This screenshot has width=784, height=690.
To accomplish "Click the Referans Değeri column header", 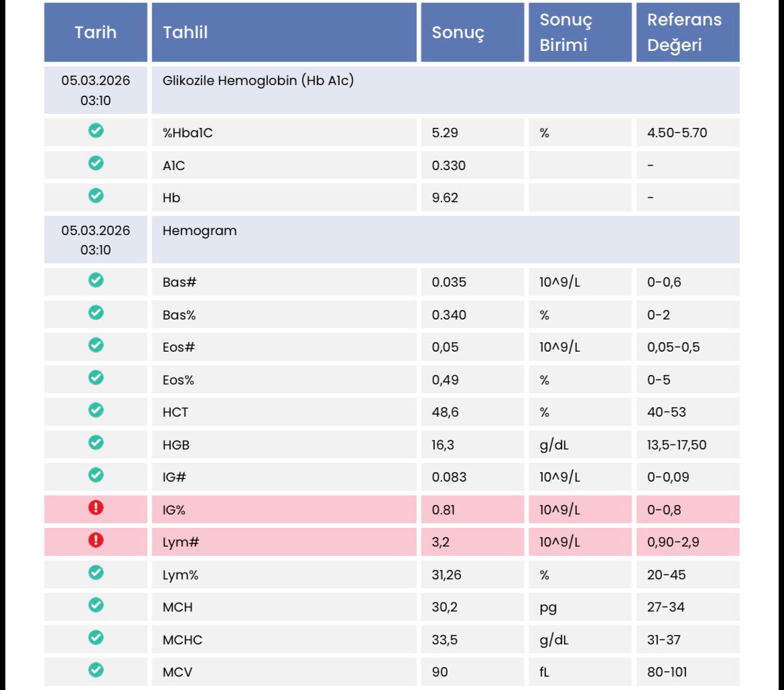I will click(684, 33).
